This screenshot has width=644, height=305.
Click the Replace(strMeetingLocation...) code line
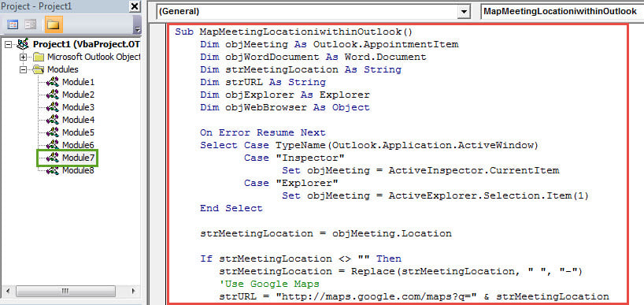click(x=401, y=271)
